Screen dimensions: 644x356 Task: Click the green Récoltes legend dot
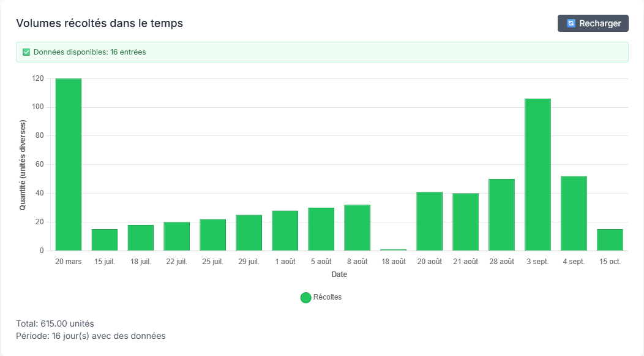(305, 297)
